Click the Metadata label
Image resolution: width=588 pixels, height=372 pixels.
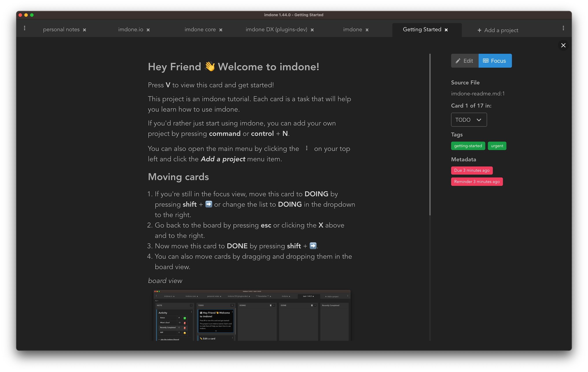pyautogui.click(x=463, y=159)
